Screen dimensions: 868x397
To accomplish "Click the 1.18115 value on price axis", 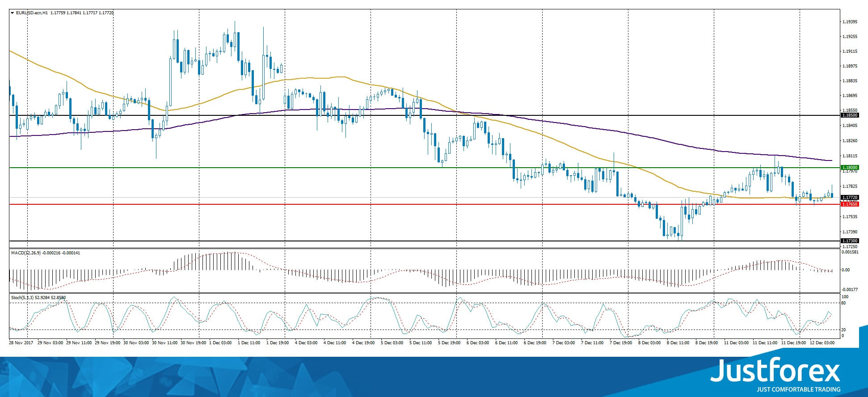I will pos(850,156).
